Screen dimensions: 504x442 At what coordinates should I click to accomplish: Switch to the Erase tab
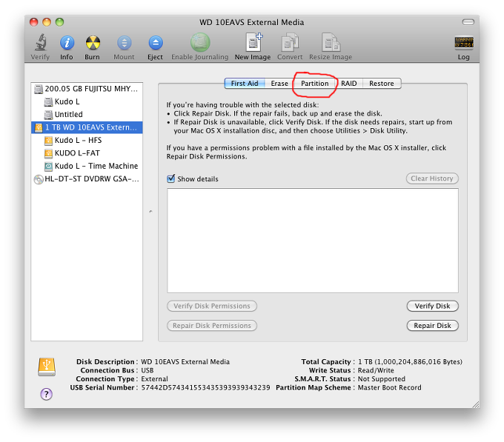(279, 84)
